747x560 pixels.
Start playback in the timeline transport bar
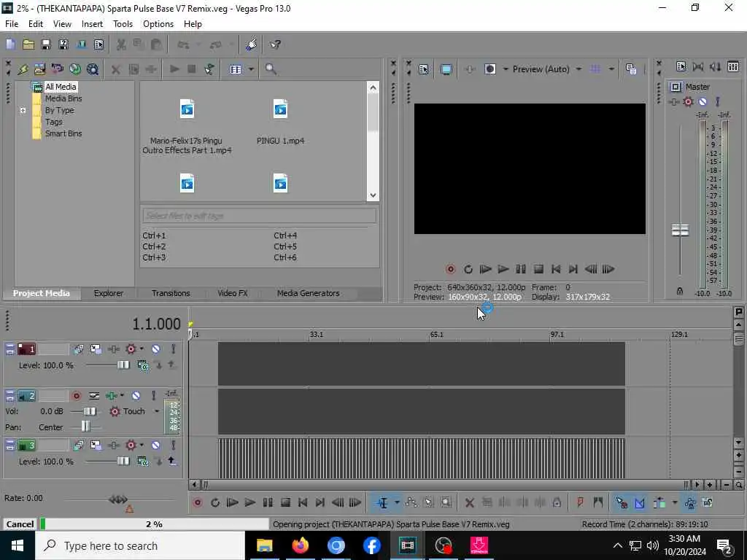pos(249,502)
